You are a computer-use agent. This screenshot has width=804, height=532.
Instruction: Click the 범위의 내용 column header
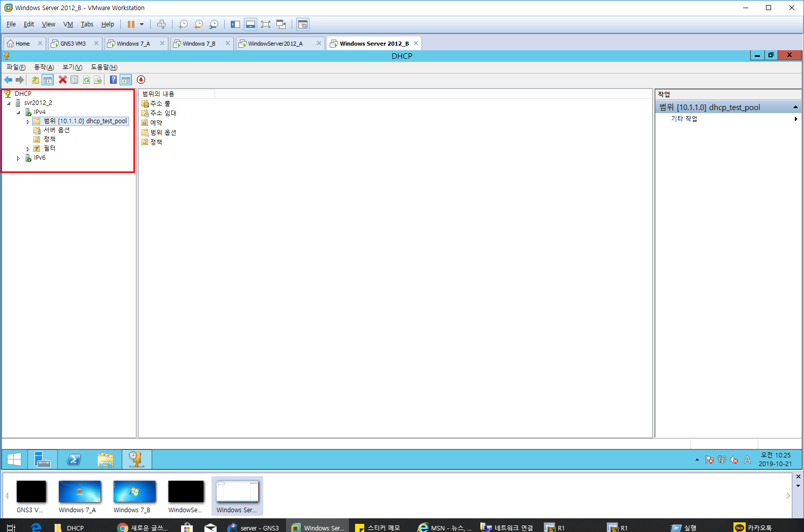click(x=177, y=94)
